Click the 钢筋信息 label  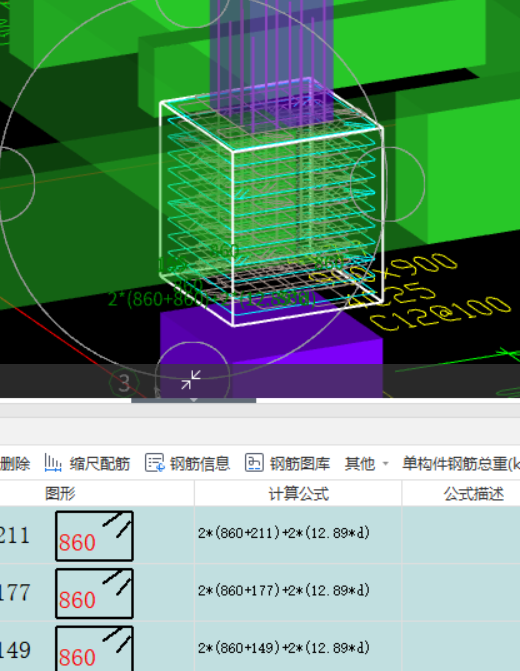[x=200, y=464]
